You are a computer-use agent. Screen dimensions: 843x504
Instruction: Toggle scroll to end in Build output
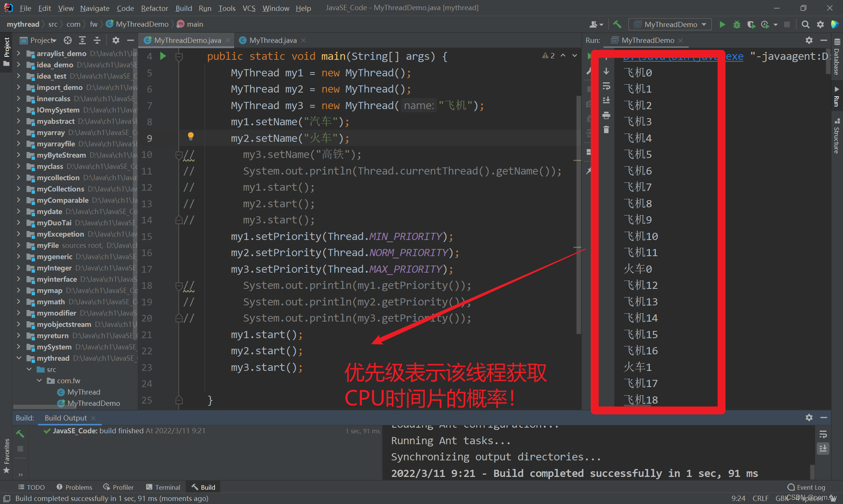[x=823, y=448]
